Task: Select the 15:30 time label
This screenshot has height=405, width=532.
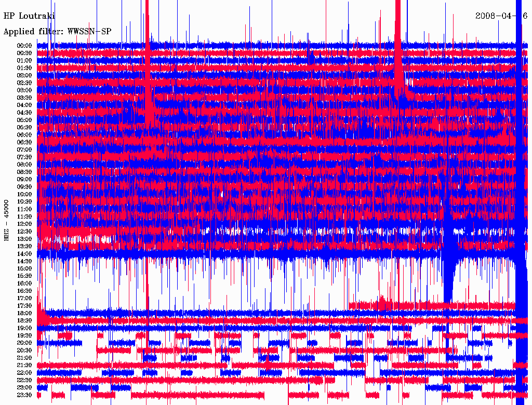Action: point(24,276)
